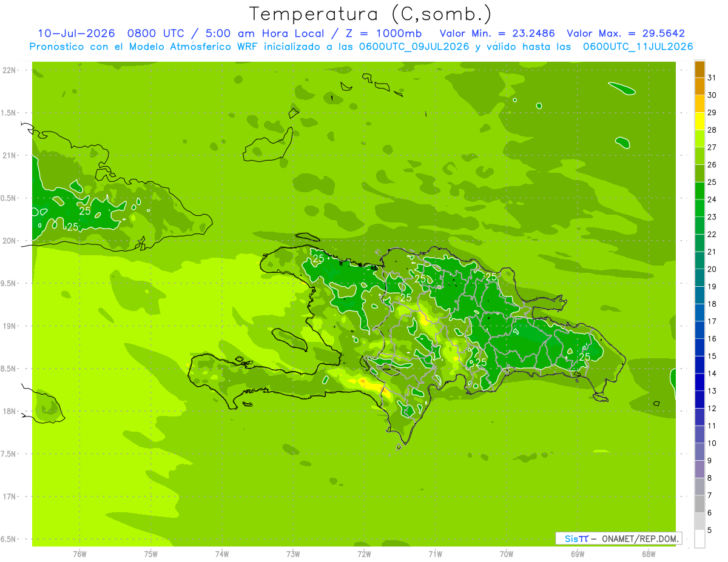Click the '70W' longitude label
Image resolution: width=728 pixels, height=562 pixels.
[x=507, y=554]
